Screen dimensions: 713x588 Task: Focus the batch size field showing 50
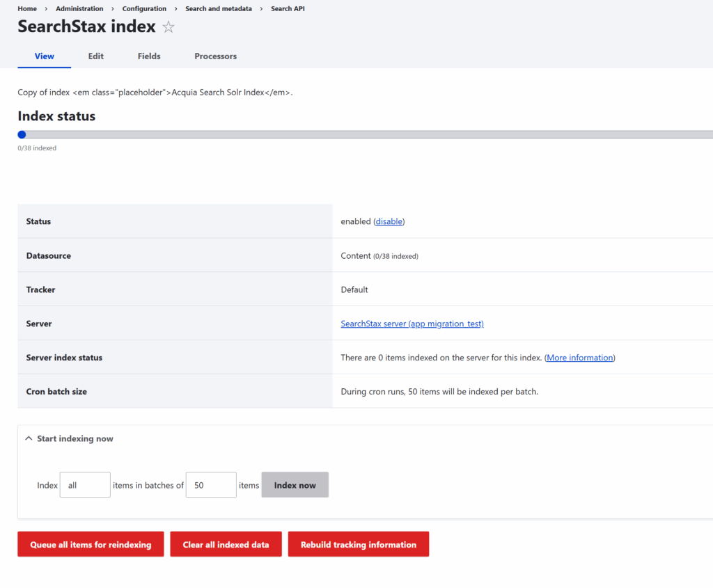coord(211,485)
